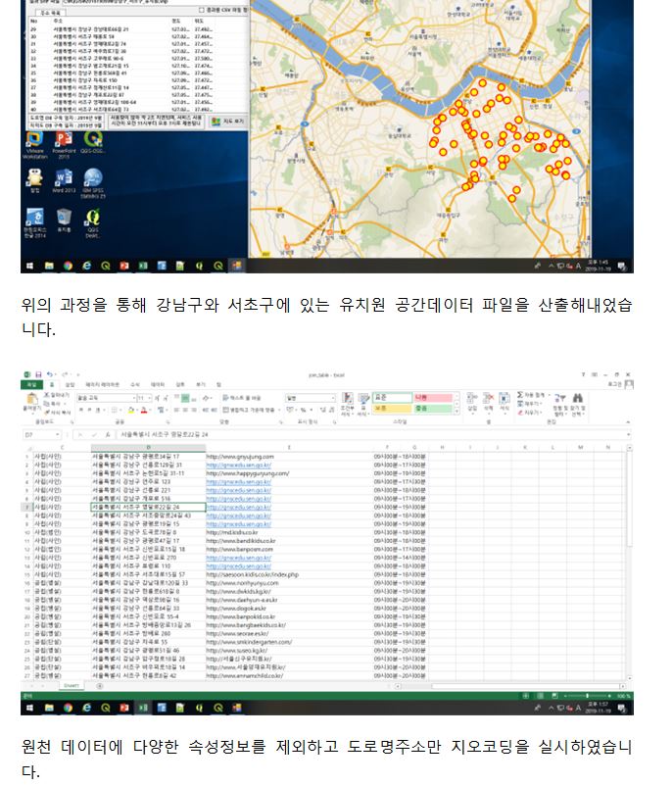Click the 텍스트 줄 바꿈 wrap text button

coord(242,398)
